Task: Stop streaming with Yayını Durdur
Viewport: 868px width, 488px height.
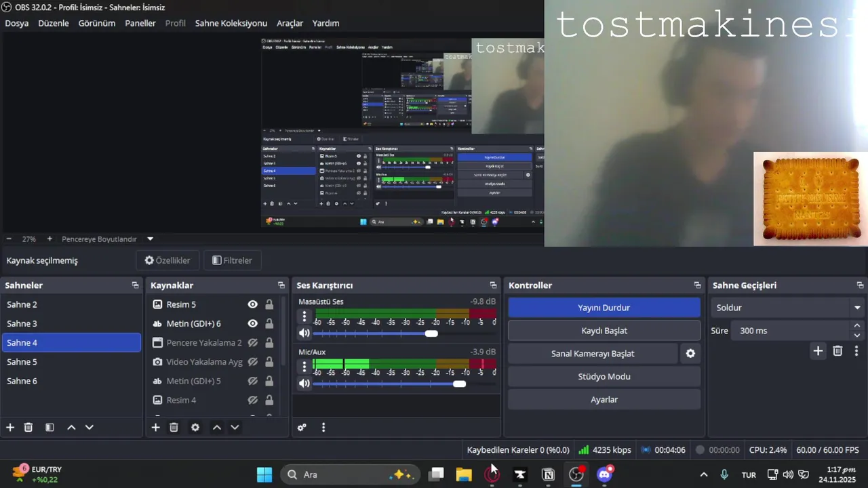Action: 604,308
